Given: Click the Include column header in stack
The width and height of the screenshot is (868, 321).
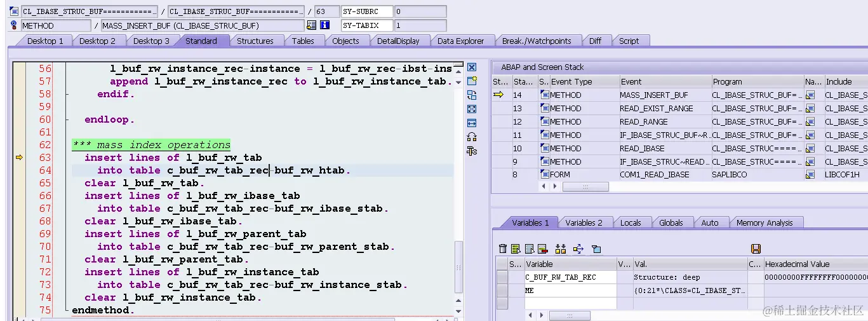Looking at the screenshot, I should (x=846, y=81).
